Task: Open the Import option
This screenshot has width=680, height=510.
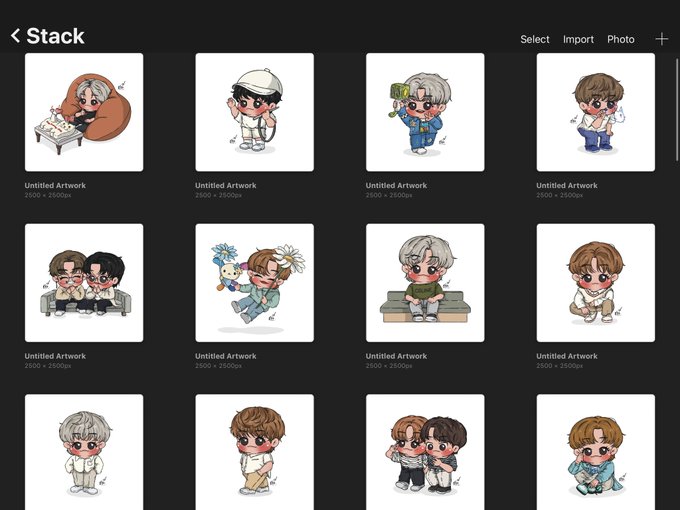Action: (578, 39)
